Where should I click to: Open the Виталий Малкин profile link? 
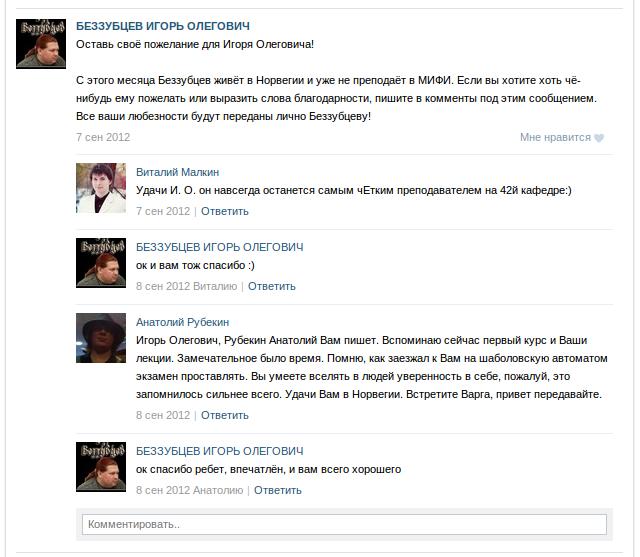point(178,172)
